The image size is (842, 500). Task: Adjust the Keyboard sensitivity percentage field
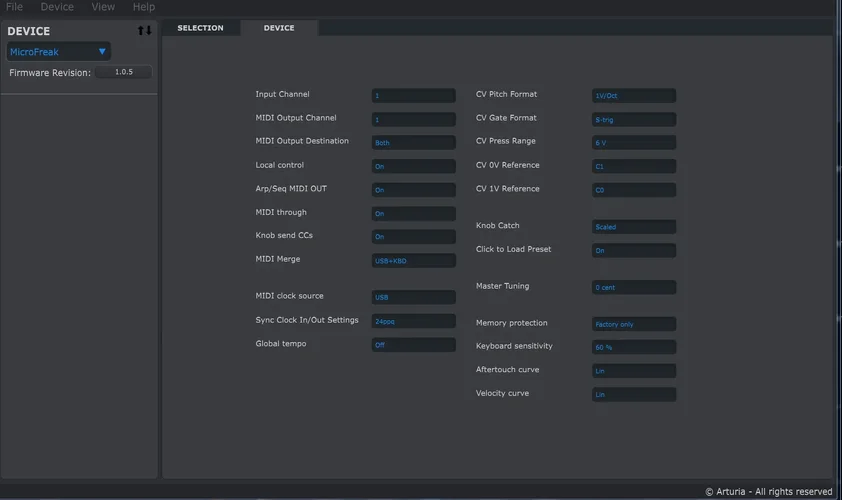point(633,347)
